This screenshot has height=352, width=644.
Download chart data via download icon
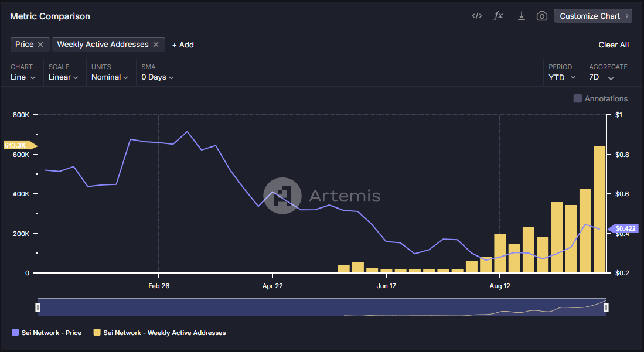[521, 16]
